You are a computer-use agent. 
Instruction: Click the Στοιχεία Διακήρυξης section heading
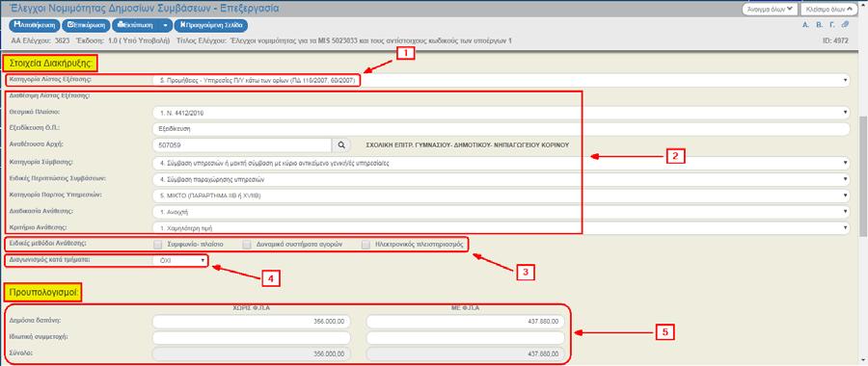(x=51, y=63)
